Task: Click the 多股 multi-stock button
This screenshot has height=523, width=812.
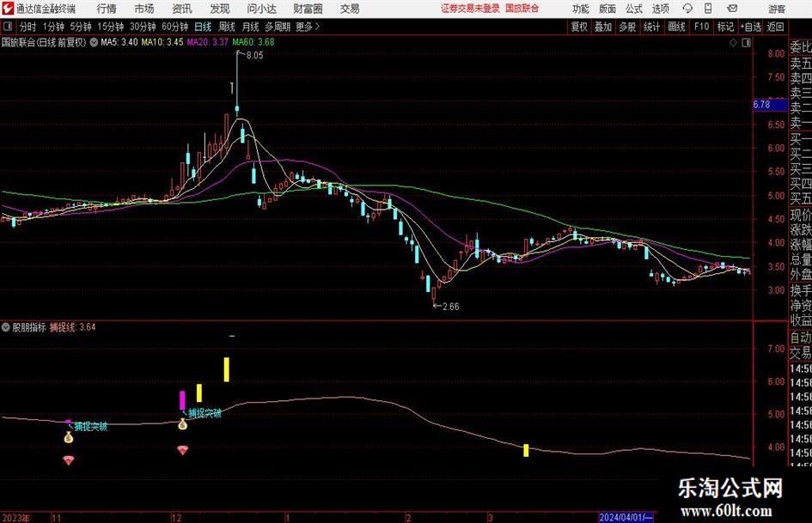Action: [627, 27]
